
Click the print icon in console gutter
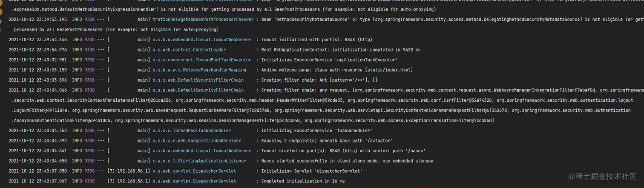1,21
